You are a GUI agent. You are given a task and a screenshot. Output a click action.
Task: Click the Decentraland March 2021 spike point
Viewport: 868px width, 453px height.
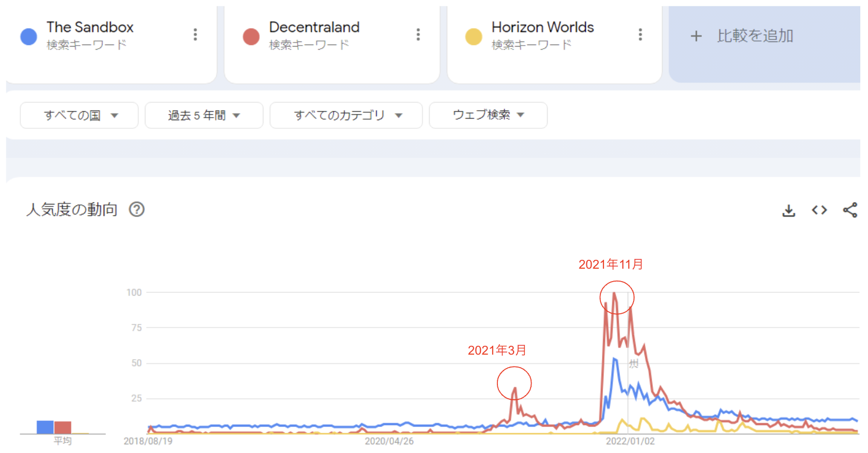tap(514, 388)
